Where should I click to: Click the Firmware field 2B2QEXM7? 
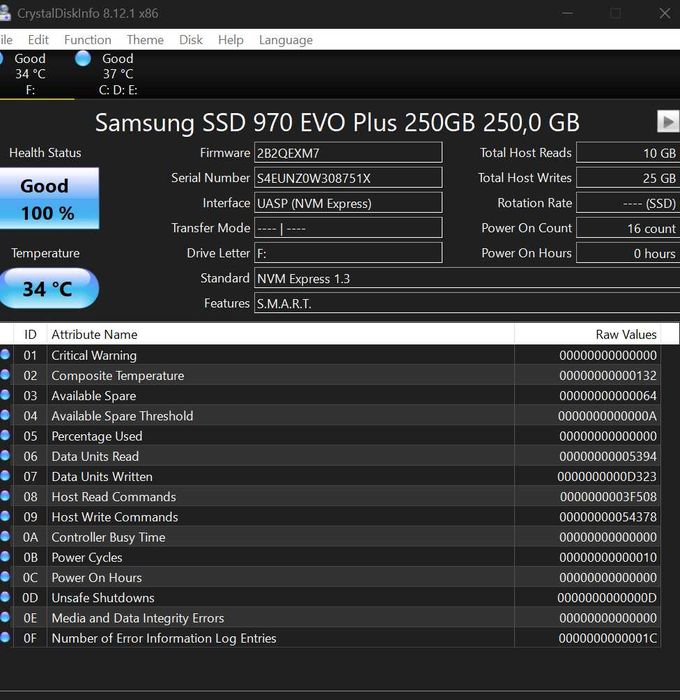(348, 153)
